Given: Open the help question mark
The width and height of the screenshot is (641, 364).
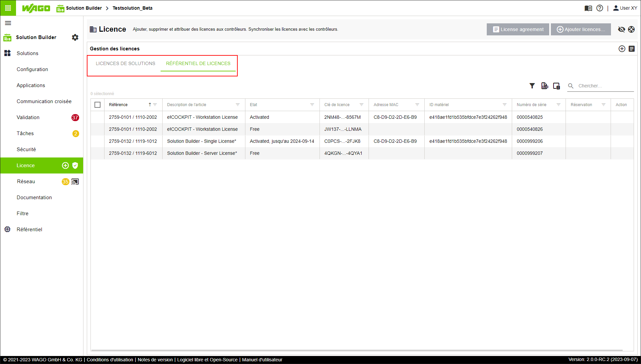Looking at the screenshot, I should [x=600, y=8].
